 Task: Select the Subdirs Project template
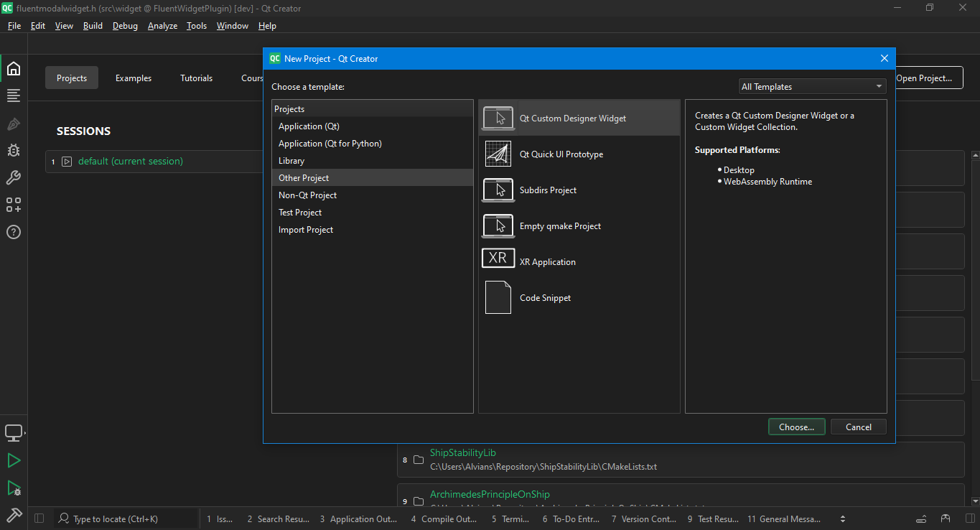579,190
